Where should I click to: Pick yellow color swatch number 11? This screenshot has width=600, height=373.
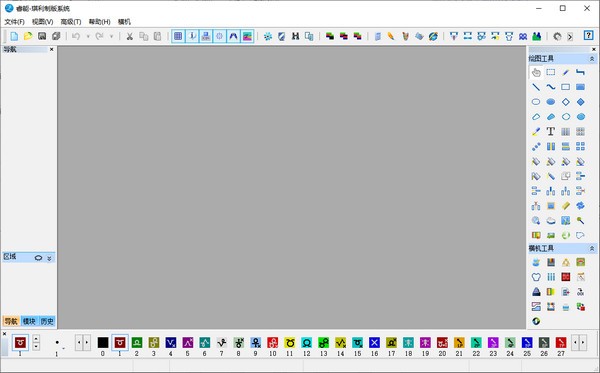click(x=290, y=343)
